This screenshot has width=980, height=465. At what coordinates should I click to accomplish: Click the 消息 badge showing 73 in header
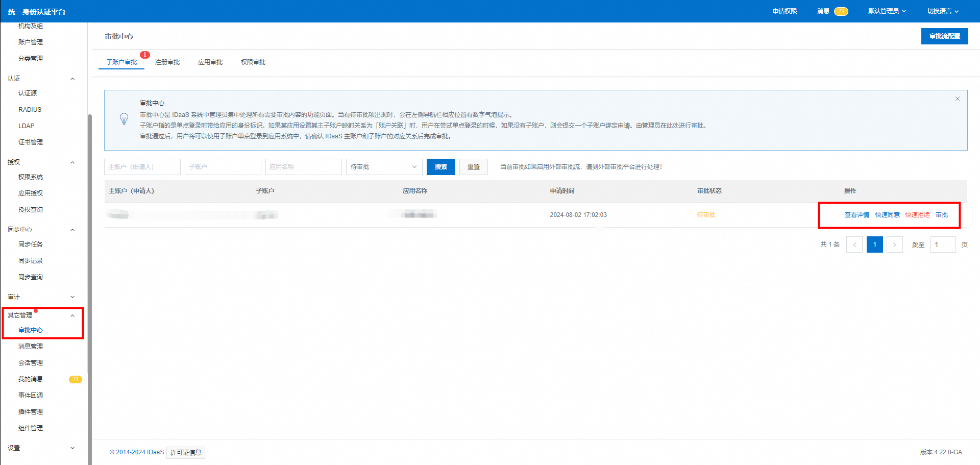tap(841, 11)
